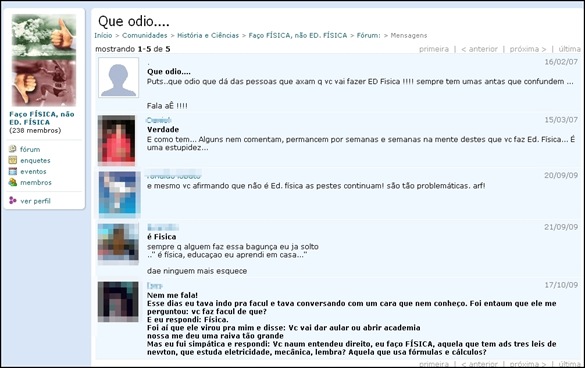The width and height of the screenshot is (585, 368).
Task: Click the 'Fala aÊ !!!!' line
Action: coord(167,106)
